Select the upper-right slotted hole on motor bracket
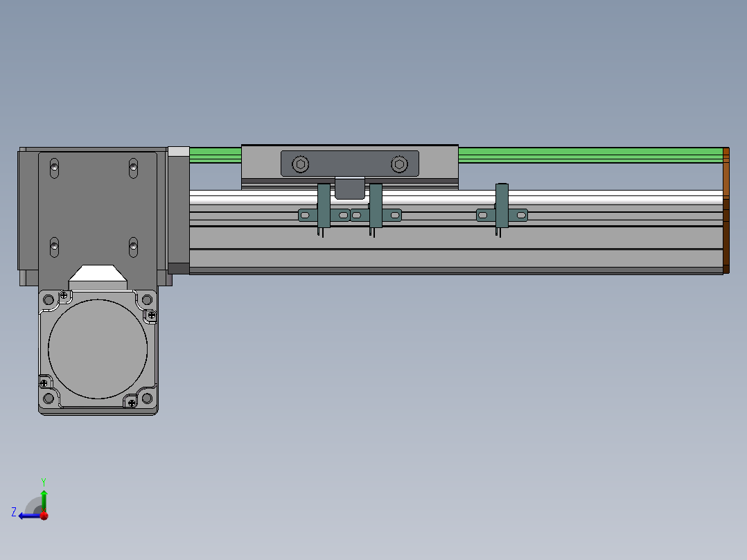 [x=133, y=168]
